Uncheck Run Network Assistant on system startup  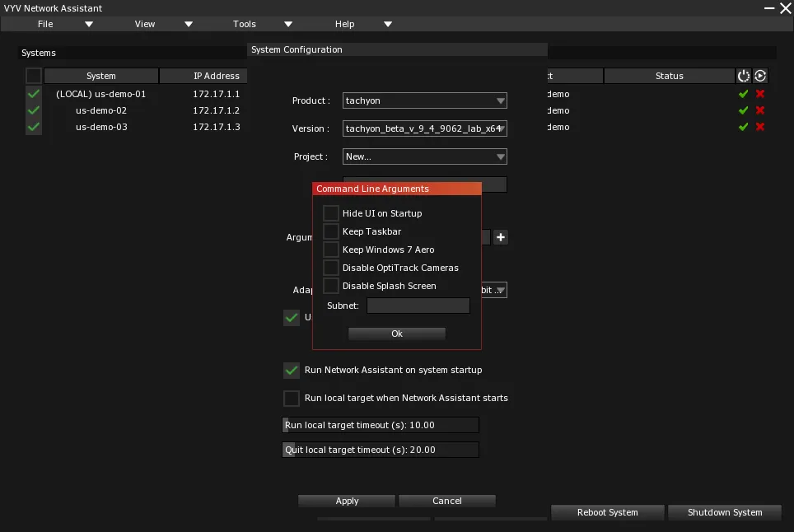[292, 370]
